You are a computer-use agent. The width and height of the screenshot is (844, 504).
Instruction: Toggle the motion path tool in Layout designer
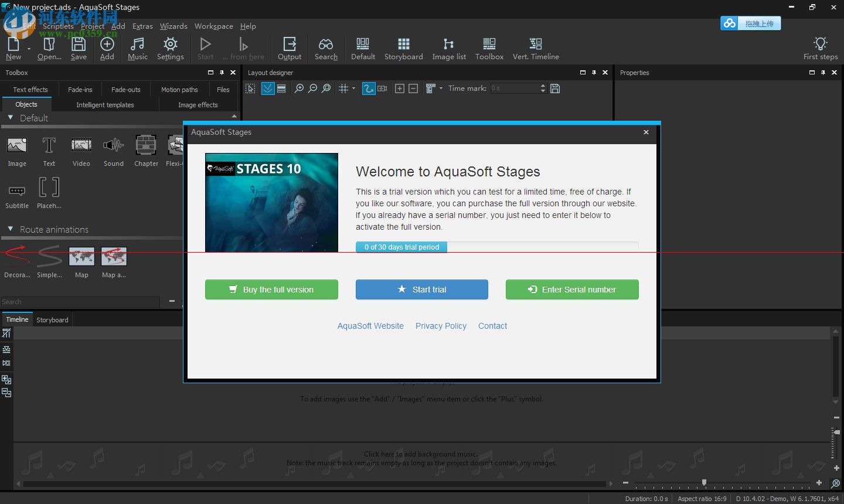tap(369, 88)
